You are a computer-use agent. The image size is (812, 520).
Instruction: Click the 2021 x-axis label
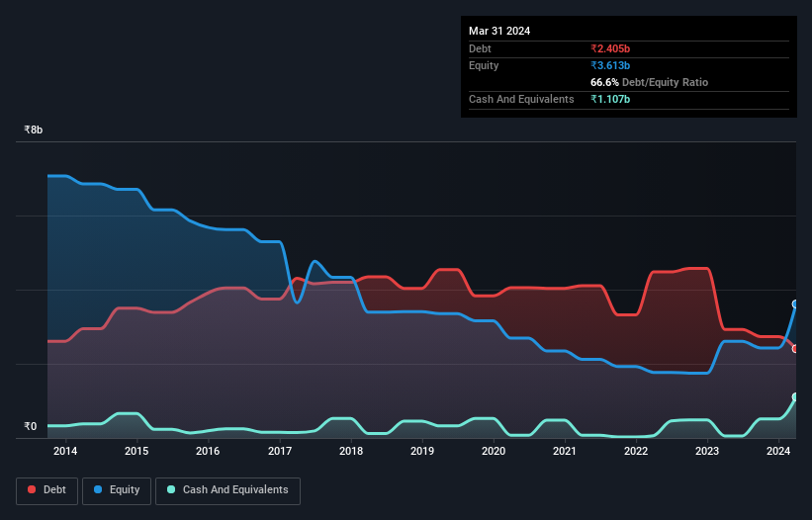click(x=565, y=451)
